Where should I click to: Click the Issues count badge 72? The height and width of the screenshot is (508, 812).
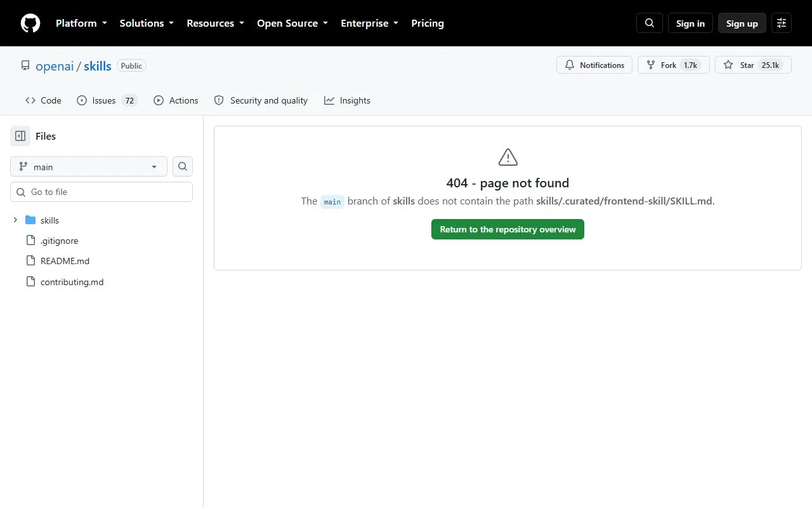(x=129, y=100)
